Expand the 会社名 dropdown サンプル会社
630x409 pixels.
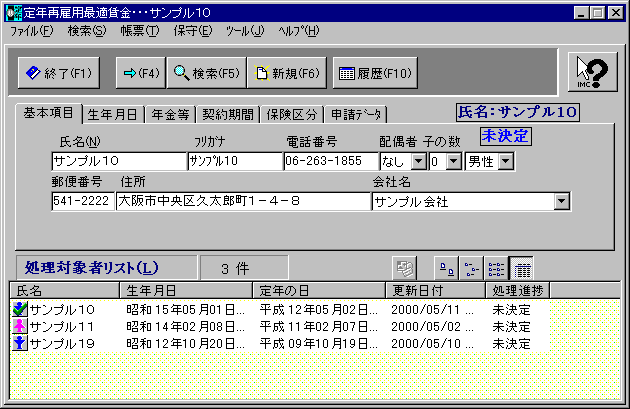(x=562, y=201)
